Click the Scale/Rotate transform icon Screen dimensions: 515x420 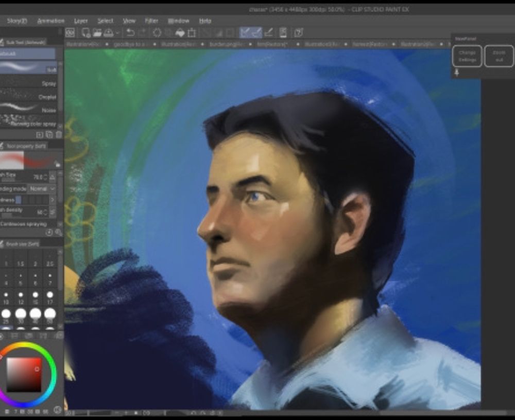pos(192,33)
